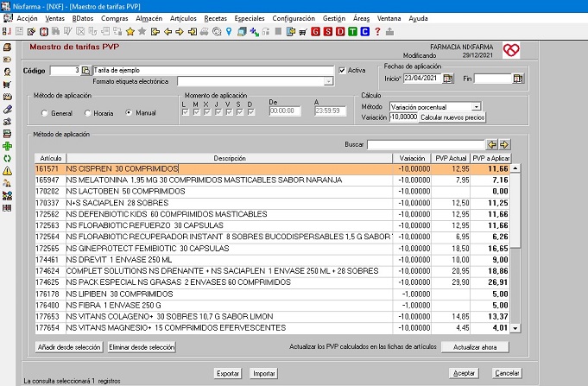Click Eliminar desde selección button
This screenshot has width=588, height=386.
pyautogui.click(x=142, y=347)
